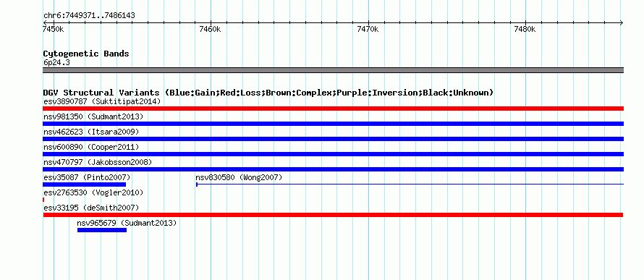644x280 pixels.
Task: Select the red esv33195 loss bar
Action: point(333,215)
